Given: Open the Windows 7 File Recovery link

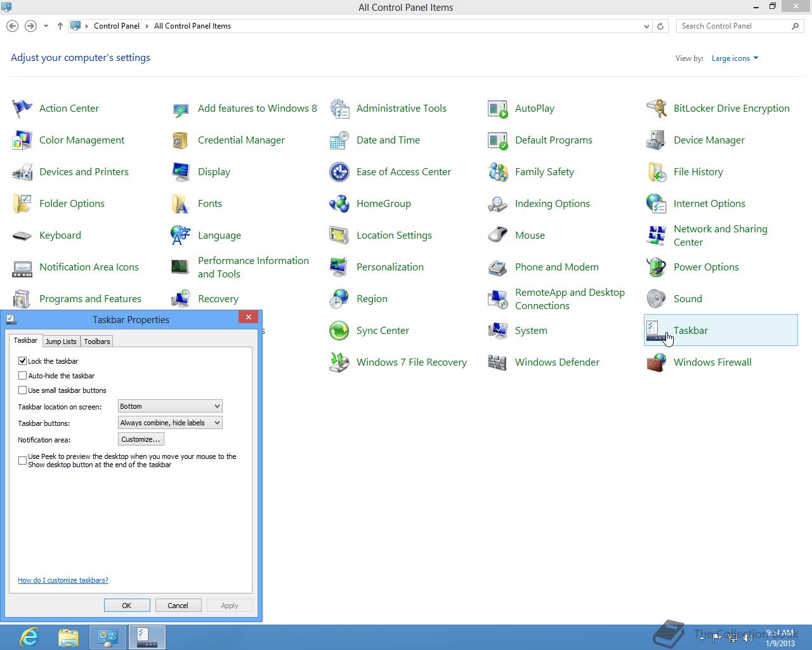Looking at the screenshot, I should coord(412,362).
